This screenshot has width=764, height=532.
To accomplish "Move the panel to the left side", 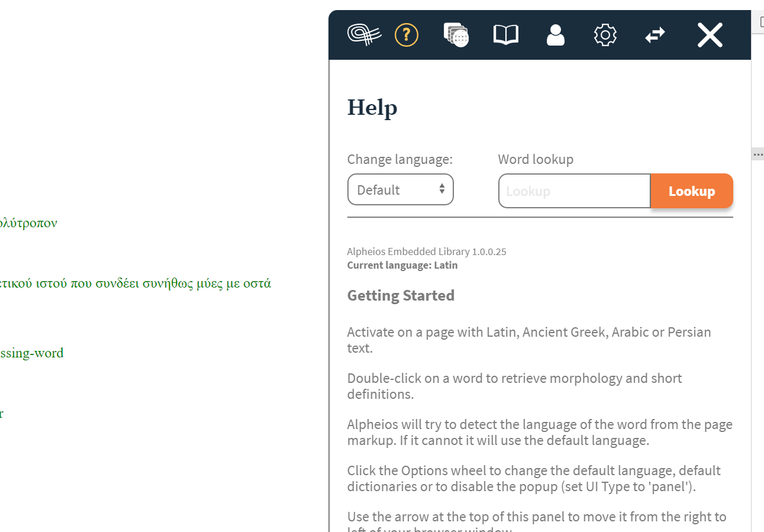I will 655,35.
